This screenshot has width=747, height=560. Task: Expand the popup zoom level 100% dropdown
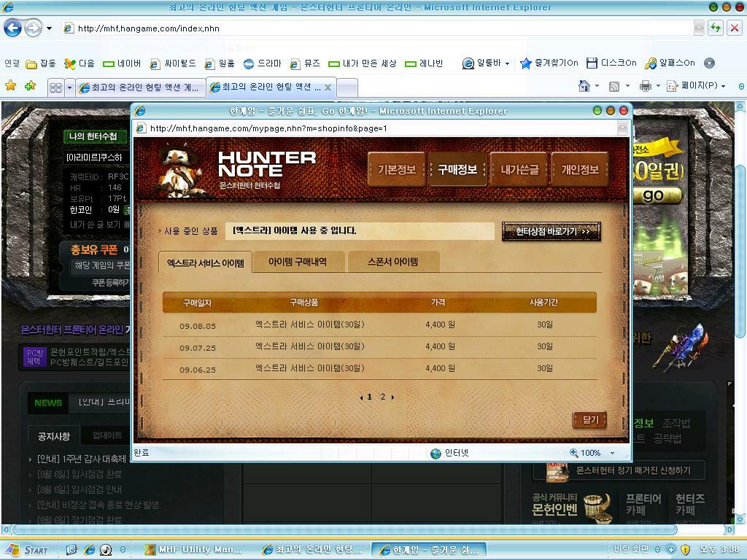611,453
